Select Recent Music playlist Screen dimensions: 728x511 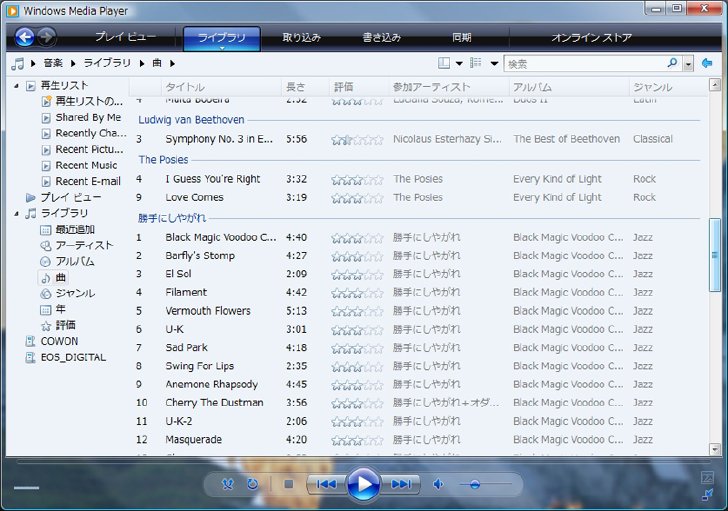pyautogui.click(x=86, y=165)
